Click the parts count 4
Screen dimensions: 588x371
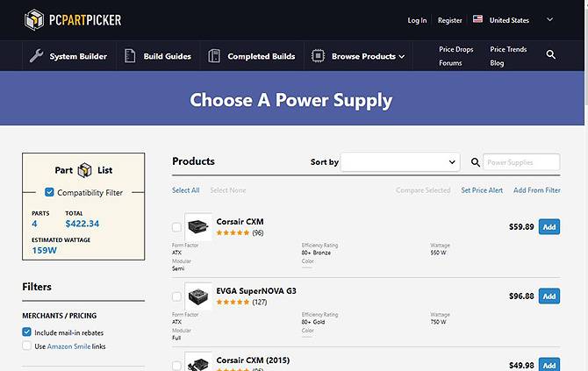coord(34,224)
